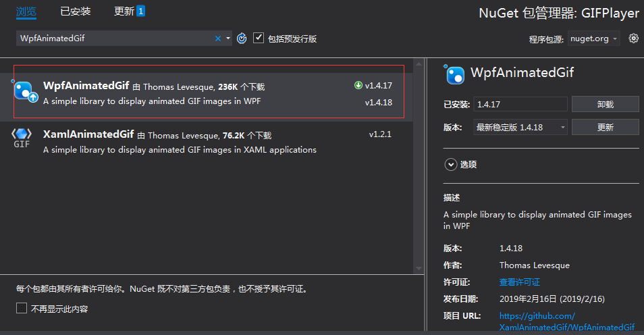Click the installed version 1.4.17 field

click(520, 105)
